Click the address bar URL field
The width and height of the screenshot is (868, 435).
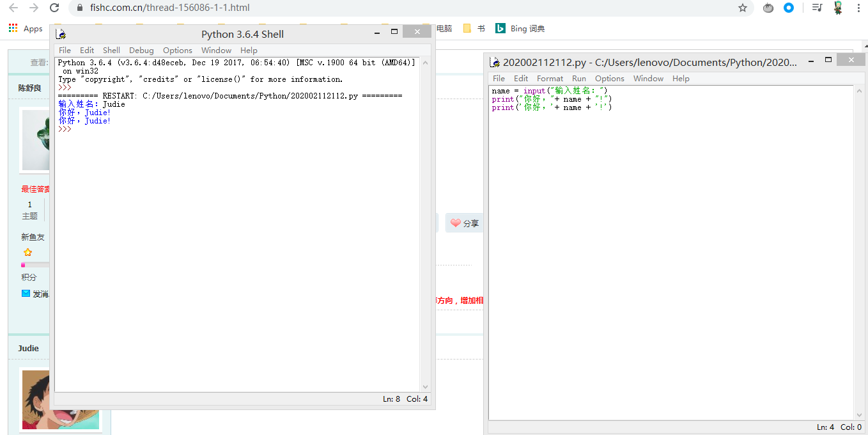click(384, 8)
